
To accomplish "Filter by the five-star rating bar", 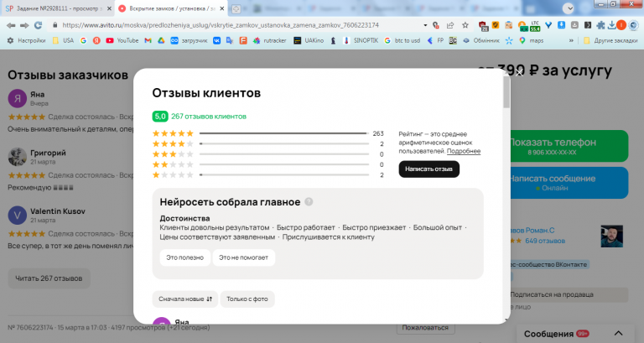I will click(x=283, y=133).
